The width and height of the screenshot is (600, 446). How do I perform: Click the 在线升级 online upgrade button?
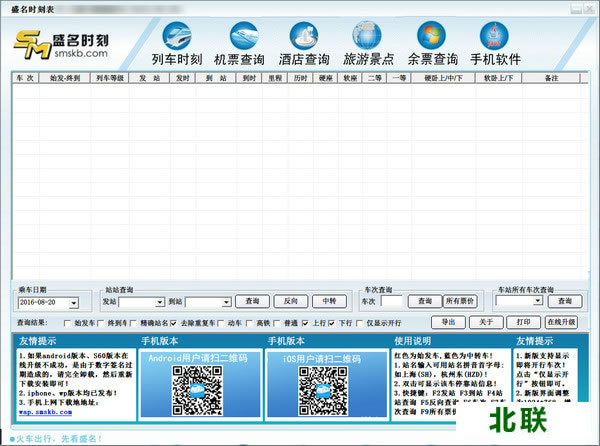(x=561, y=322)
